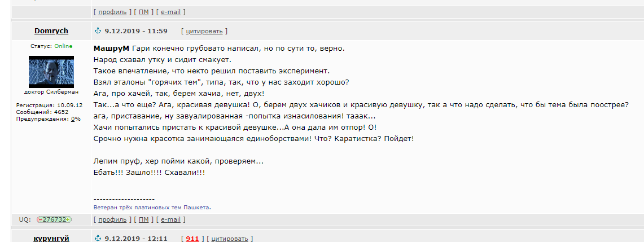
Task: Click the UQ value 276732
Action: point(54,219)
